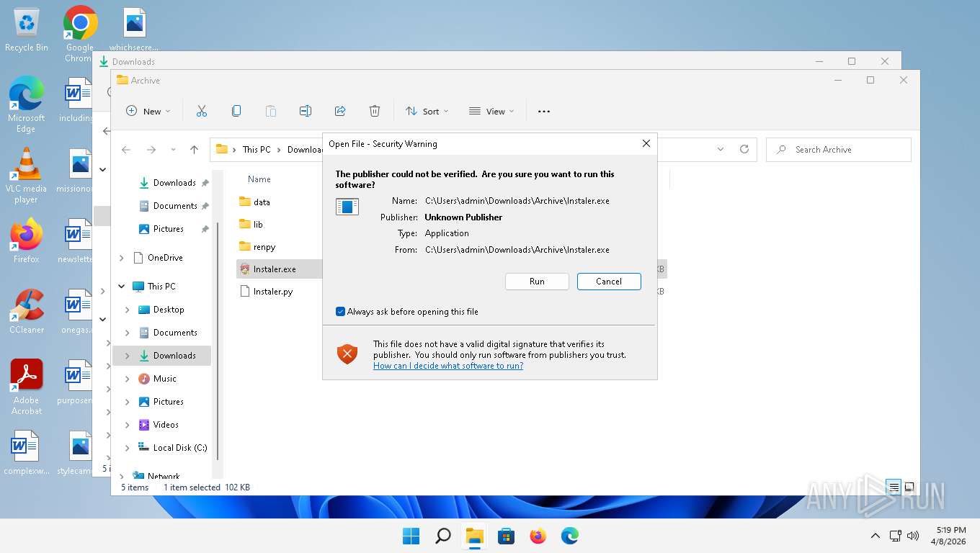Expand the Music tree node
980x553 pixels.
(128, 379)
